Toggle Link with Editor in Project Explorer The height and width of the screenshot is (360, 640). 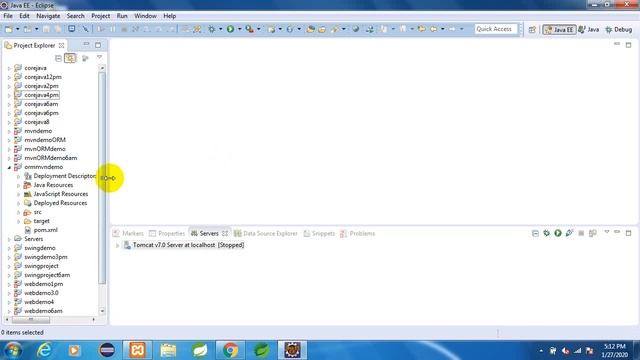coord(70,58)
